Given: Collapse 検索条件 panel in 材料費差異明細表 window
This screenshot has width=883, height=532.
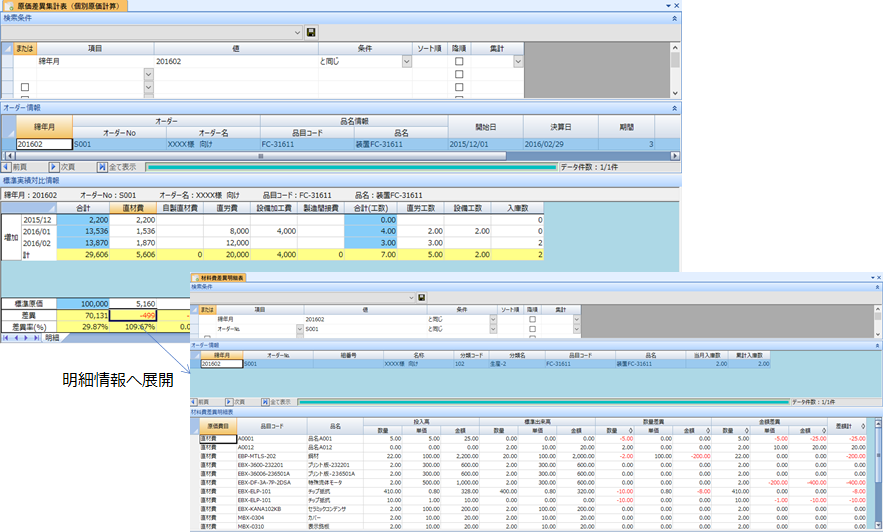Looking at the screenshot, I should 877,287.
